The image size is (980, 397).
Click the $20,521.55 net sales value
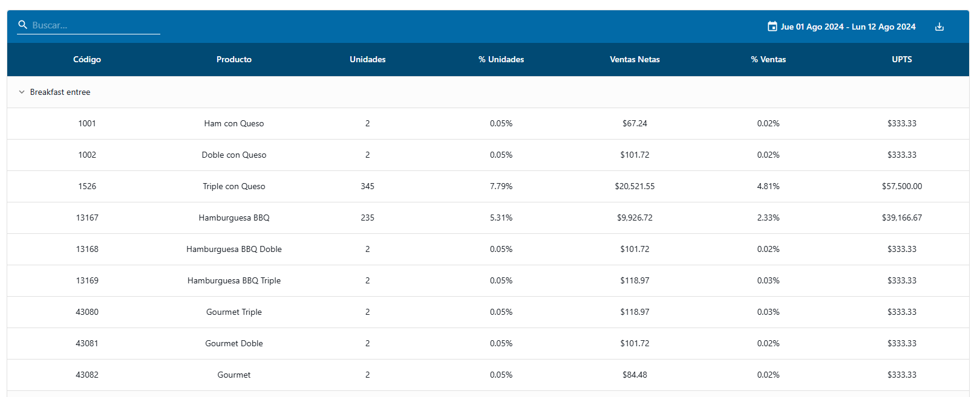pos(635,186)
